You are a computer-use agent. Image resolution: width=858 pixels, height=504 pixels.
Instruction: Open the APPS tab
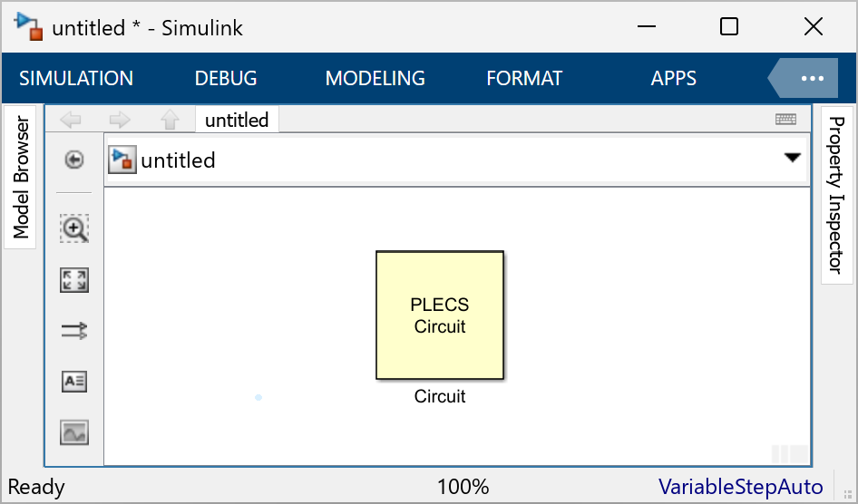pyautogui.click(x=674, y=79)
